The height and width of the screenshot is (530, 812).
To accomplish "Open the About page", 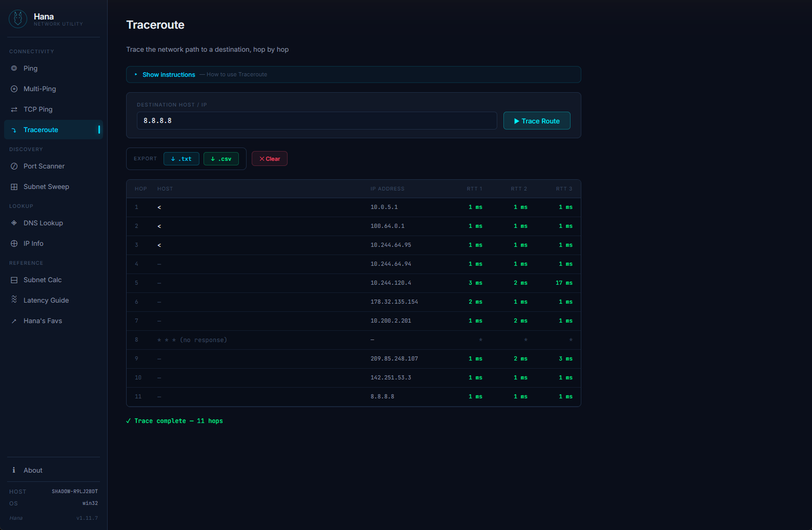I will (53, 470).
